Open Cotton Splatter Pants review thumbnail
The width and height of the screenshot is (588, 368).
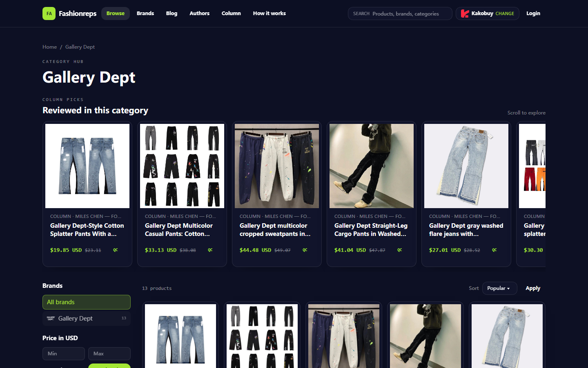(87, 166)
